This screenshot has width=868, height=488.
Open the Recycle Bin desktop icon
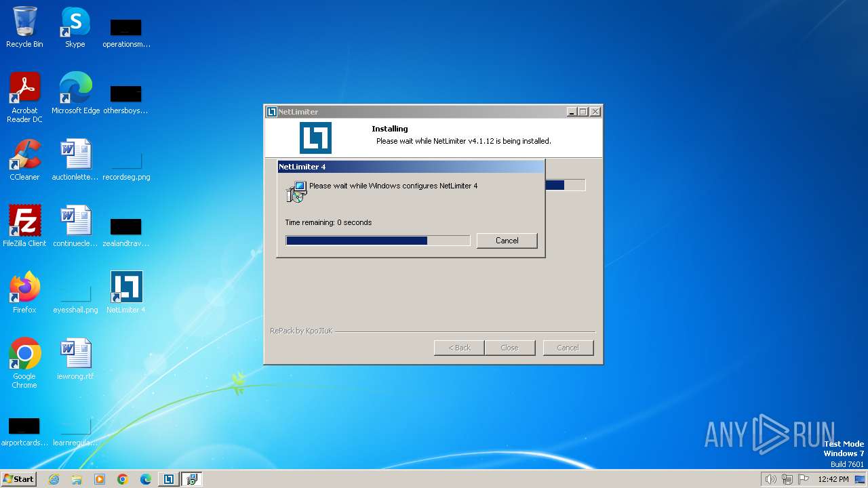[x=24, y=28]
